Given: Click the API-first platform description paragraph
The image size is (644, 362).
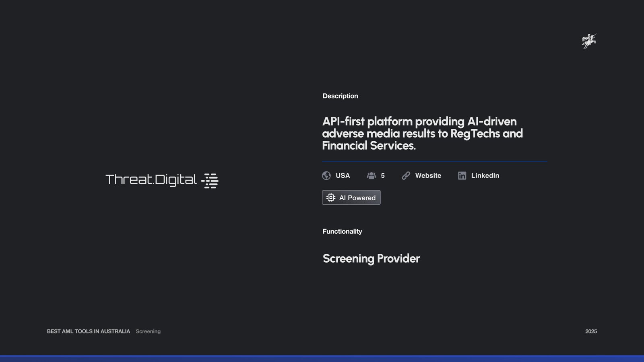Looking at the screenshot, I should point(422,134).
